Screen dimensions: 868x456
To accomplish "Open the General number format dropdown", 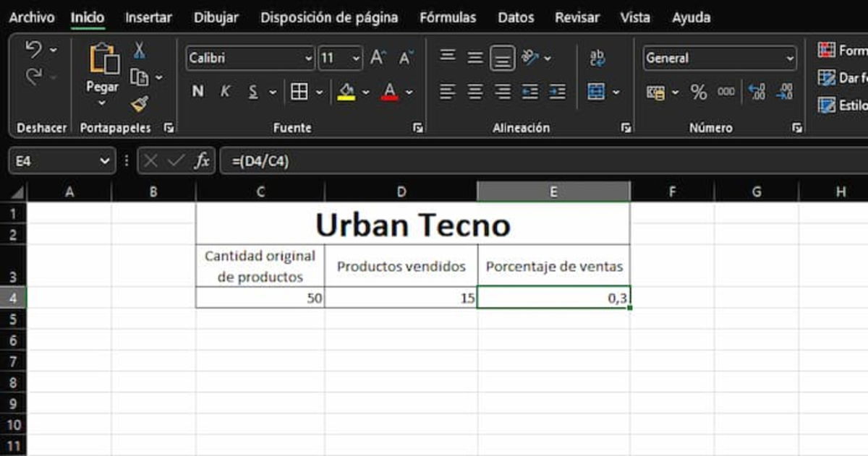I will coord(788,59).
